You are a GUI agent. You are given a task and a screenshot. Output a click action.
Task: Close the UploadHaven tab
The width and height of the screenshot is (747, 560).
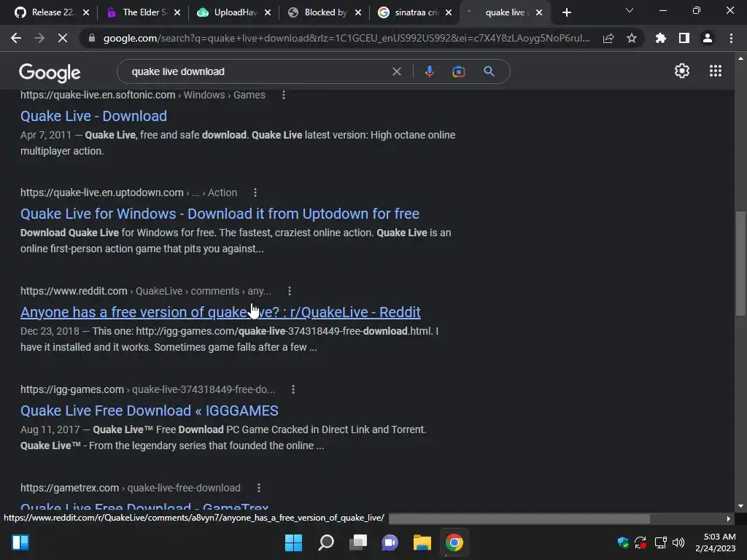[268, 12]
